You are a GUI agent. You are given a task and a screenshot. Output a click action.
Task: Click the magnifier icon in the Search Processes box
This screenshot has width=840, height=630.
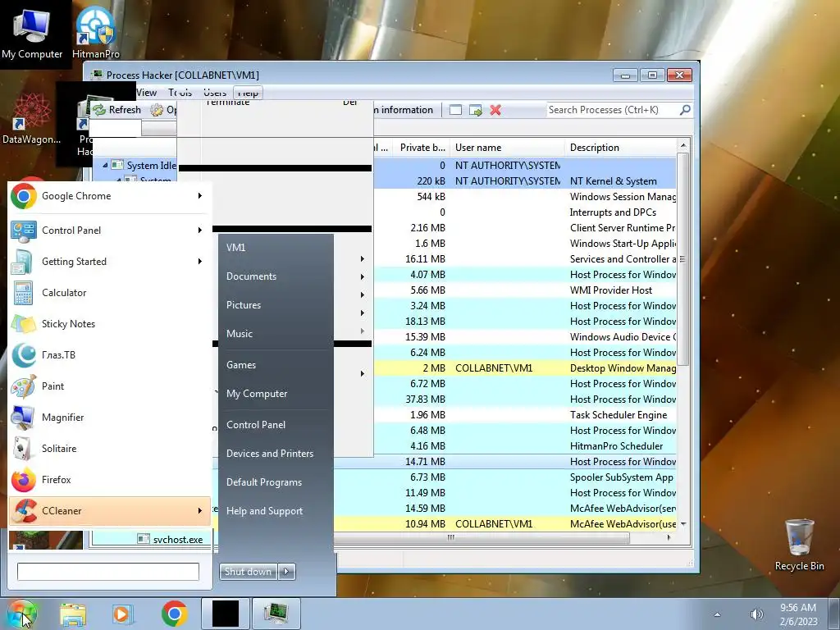click(x=685, y=110)
